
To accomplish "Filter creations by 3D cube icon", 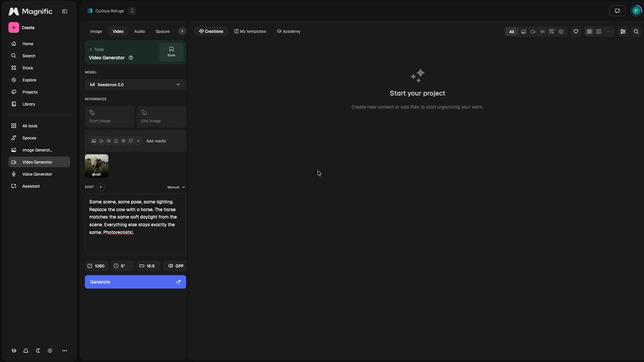I will click(561, 32).
